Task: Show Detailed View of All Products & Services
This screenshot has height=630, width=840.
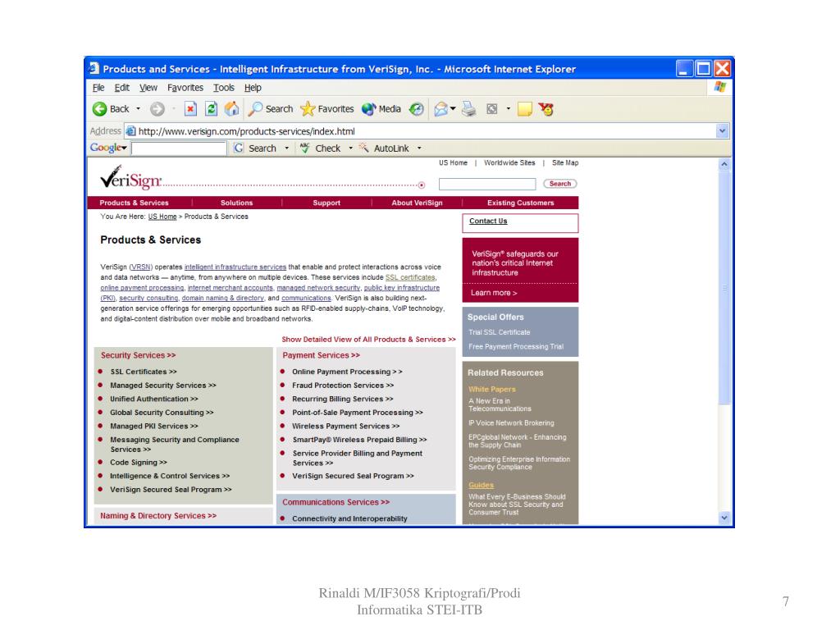Action: [x=368, y=340]
